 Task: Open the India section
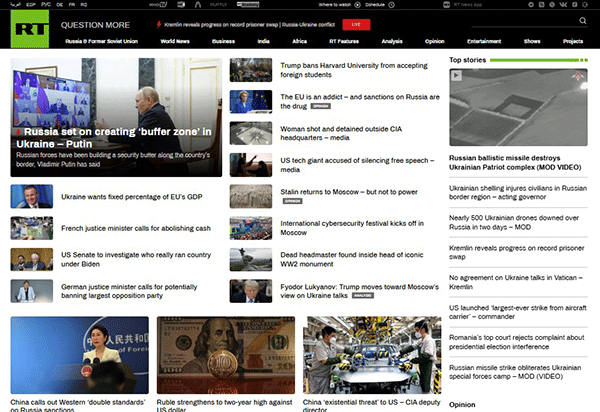coord(264,41)
